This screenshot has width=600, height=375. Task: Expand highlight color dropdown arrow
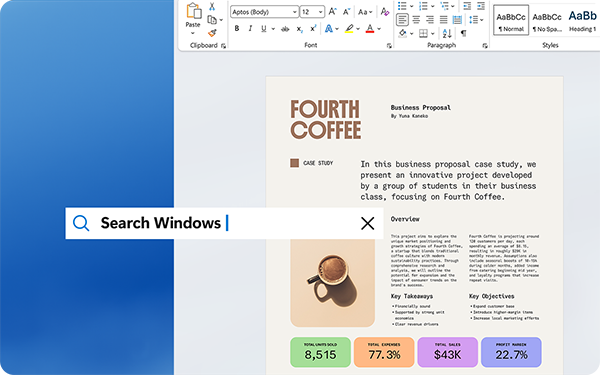click(x=358, y=29)
